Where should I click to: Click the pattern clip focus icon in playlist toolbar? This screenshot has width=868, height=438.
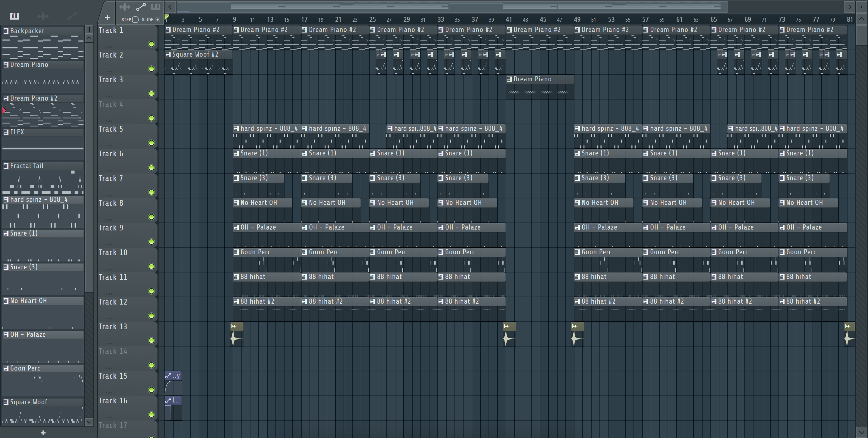click(156, 7)
